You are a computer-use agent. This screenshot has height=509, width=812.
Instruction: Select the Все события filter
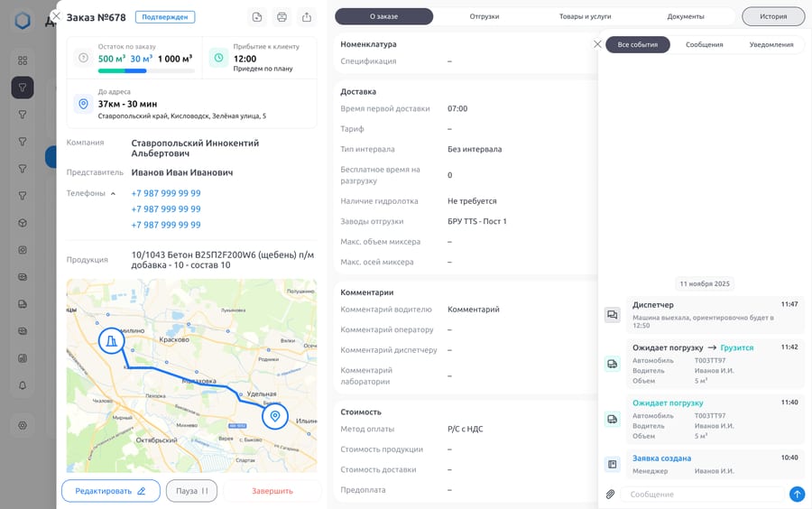pos(637,44)
